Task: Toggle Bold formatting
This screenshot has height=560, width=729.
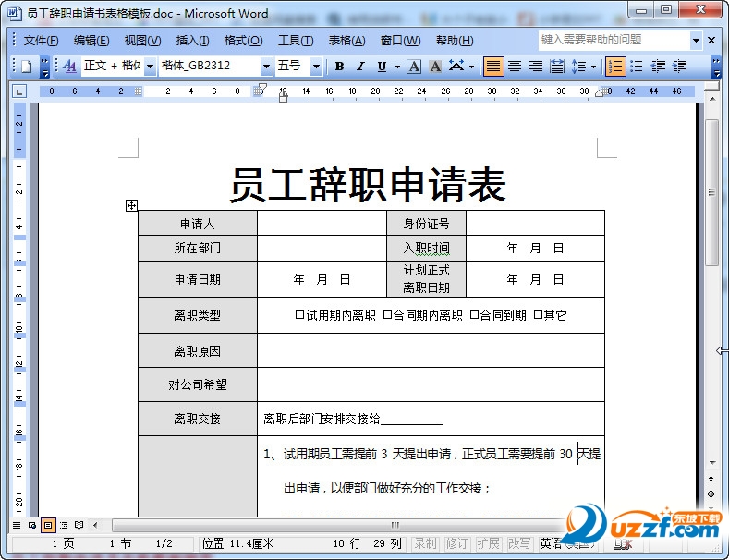Action: tap(339, 67)
